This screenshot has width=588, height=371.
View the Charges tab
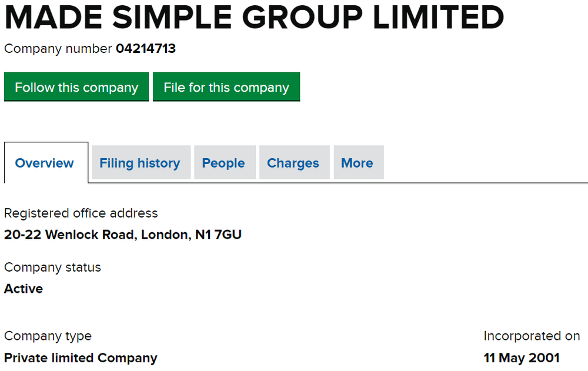point(294,162)
